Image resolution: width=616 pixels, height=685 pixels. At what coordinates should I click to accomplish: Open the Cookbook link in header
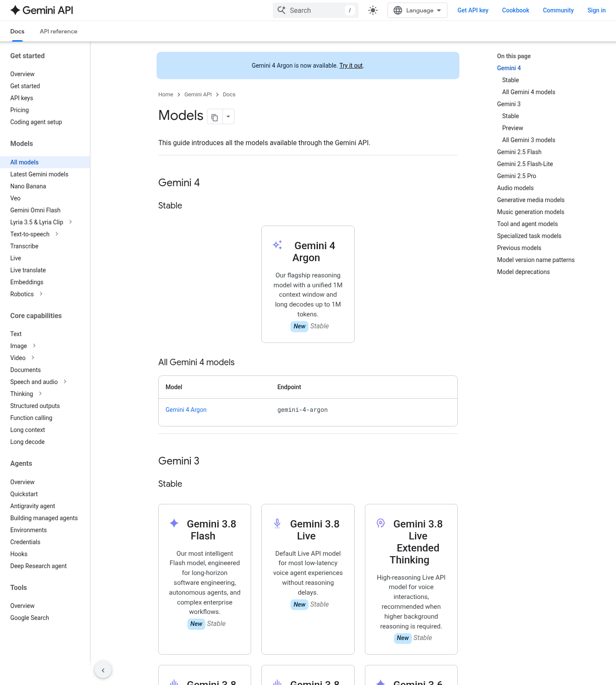tap(515, 10)
